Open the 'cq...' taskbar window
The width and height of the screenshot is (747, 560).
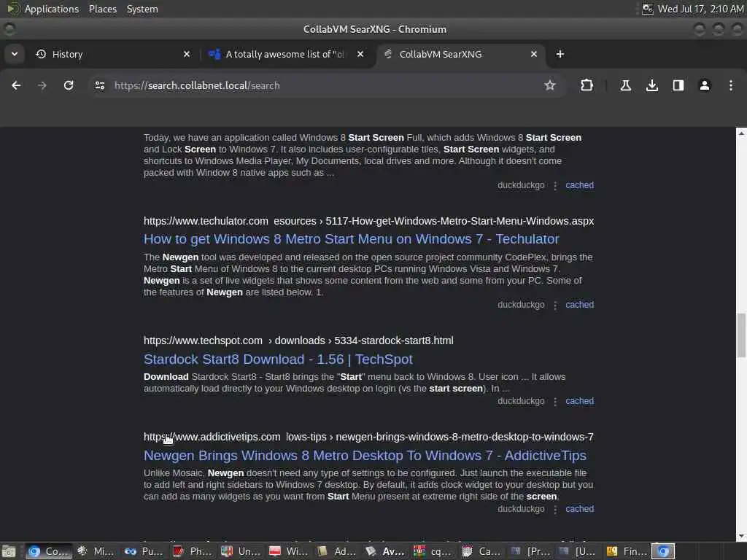pyautogui.click(x=433, y=551)
